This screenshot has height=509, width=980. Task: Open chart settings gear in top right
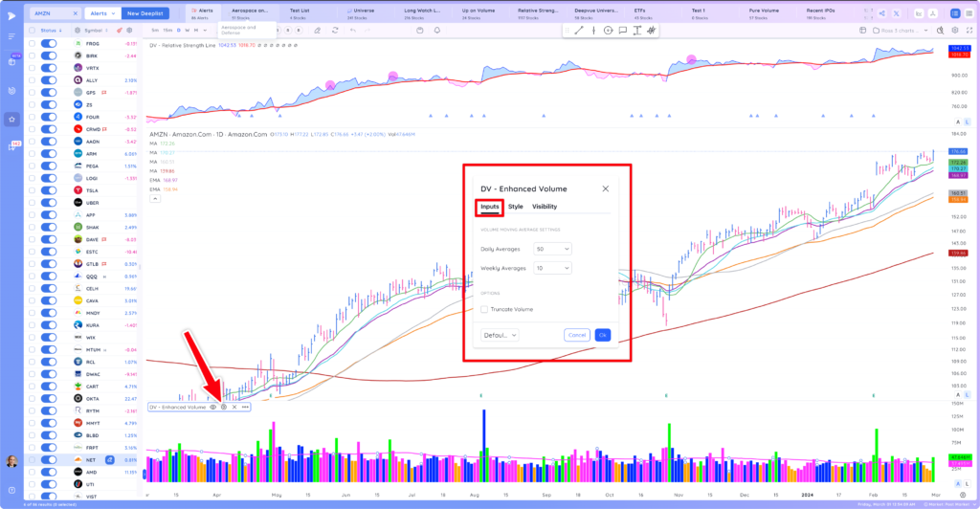[x=955, y=30]
